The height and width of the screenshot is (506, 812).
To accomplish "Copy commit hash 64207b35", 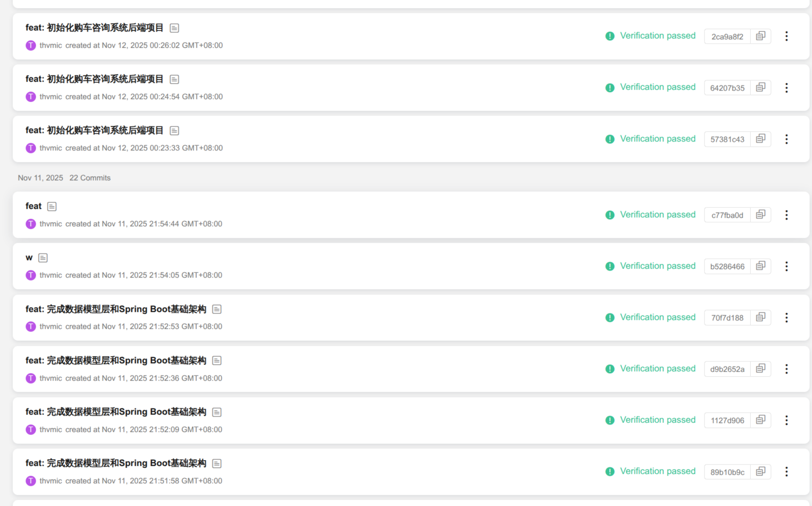I will pos(761,87).
